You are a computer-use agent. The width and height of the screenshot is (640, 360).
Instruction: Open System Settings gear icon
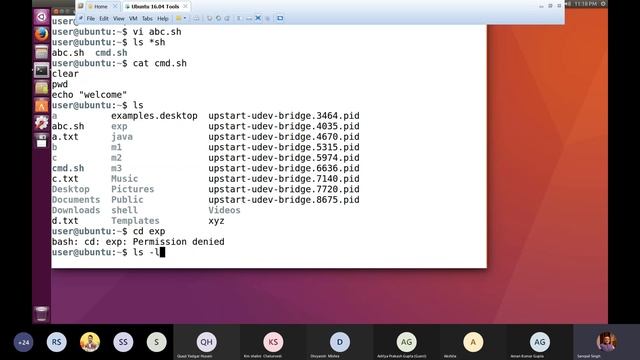click(x=41, y=122)
